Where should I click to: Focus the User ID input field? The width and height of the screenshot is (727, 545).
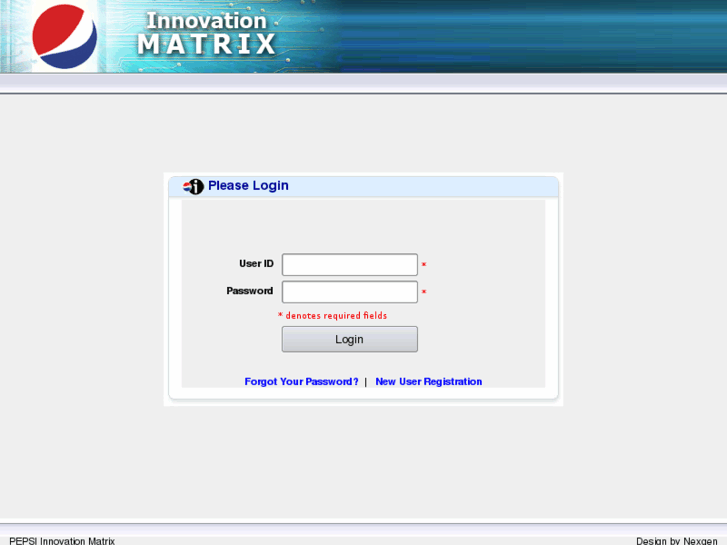click(350, 264)
